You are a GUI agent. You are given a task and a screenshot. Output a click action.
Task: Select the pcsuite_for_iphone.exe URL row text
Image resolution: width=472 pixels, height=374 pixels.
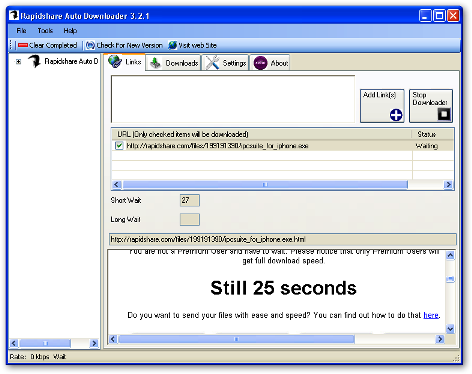(x=217, y=146)
